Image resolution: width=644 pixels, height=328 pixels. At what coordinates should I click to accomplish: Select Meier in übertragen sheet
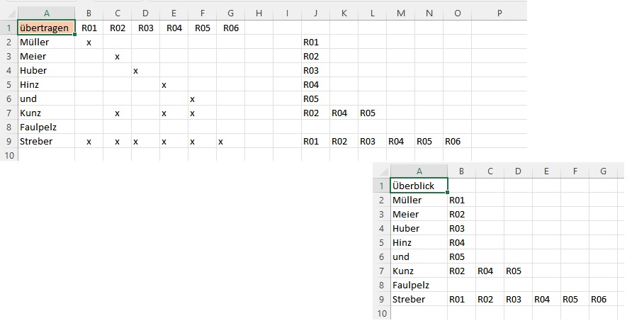click(47, 56)
